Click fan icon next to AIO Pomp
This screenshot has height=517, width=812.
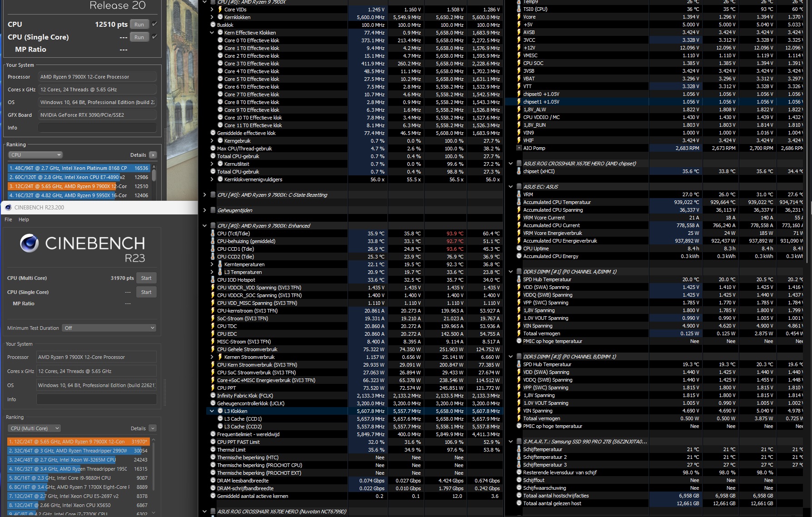(x=519, y=148)
